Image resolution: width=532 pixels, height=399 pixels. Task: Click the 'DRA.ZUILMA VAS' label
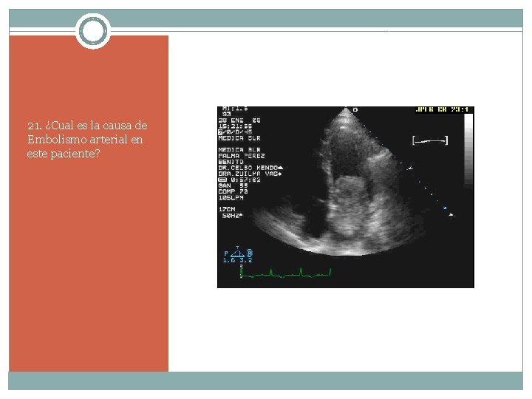click(x=250, y=174)
